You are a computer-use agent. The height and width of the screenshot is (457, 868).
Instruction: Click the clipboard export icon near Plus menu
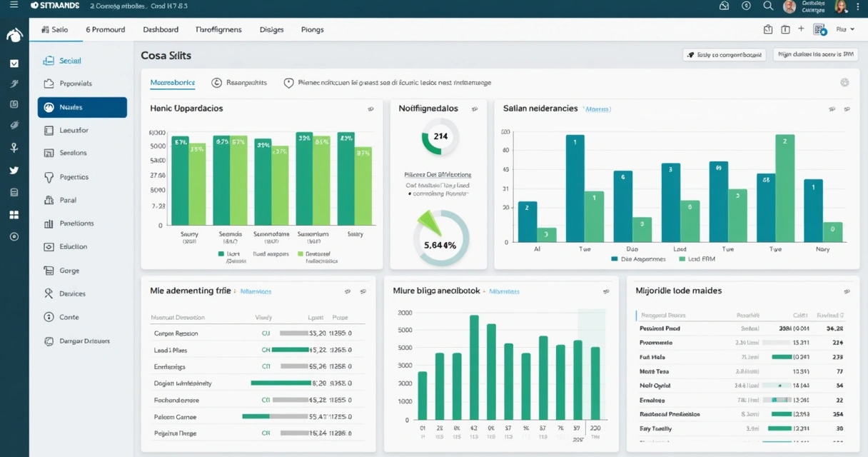(767, 29)
